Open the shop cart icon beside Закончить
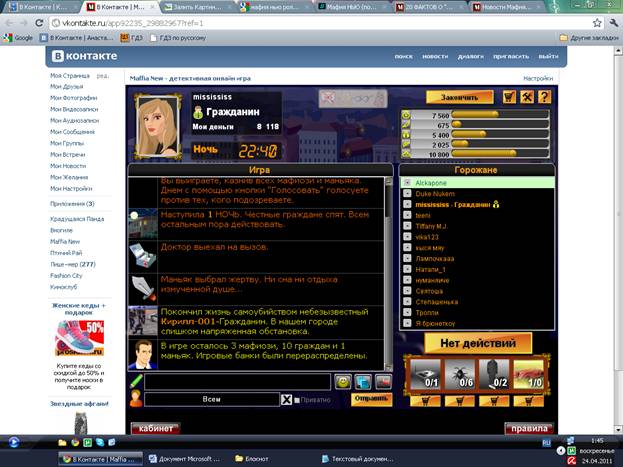 coord(509,97)
